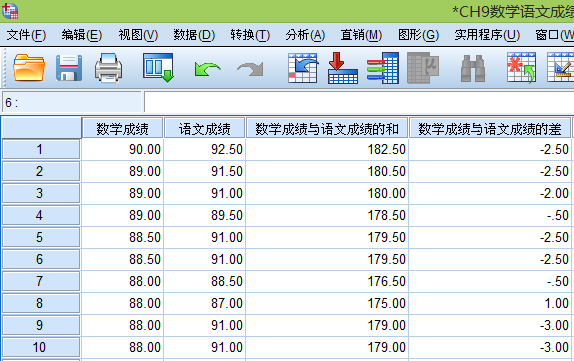This screenshot has height=361, width=574.
Task: Click cell 182.50 in row 1
Action: pos(327,149)
